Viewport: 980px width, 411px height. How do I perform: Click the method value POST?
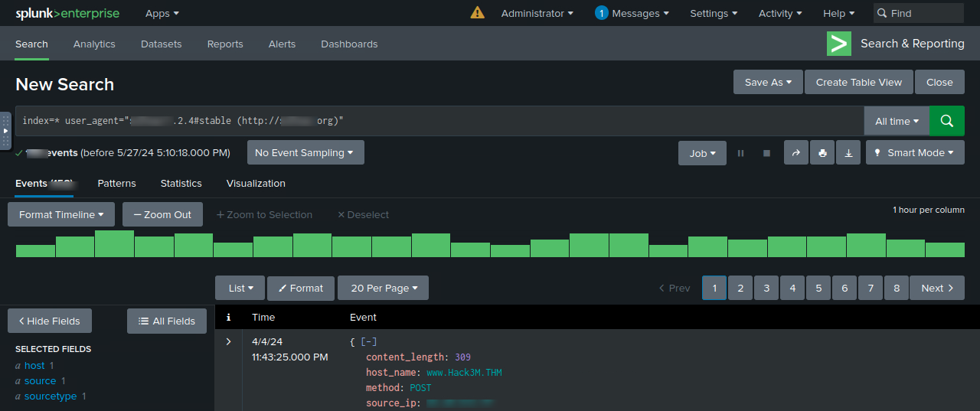[421, 388]
